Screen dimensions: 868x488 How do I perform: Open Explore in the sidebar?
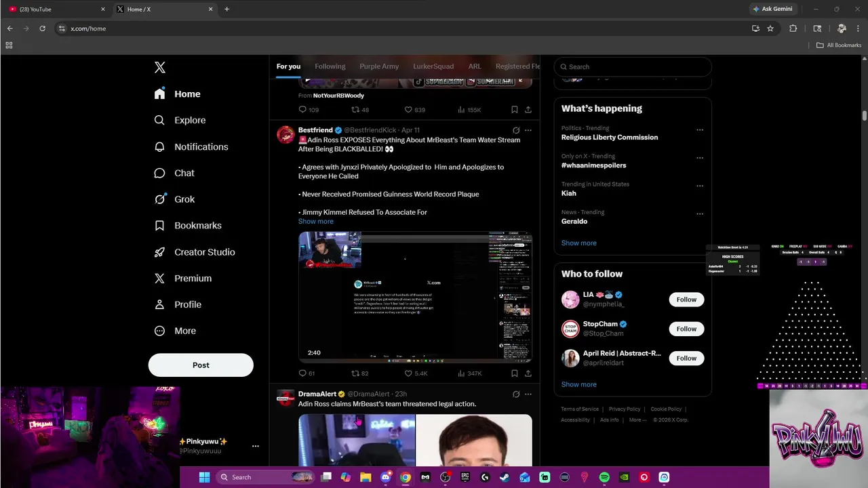(180, 120)
